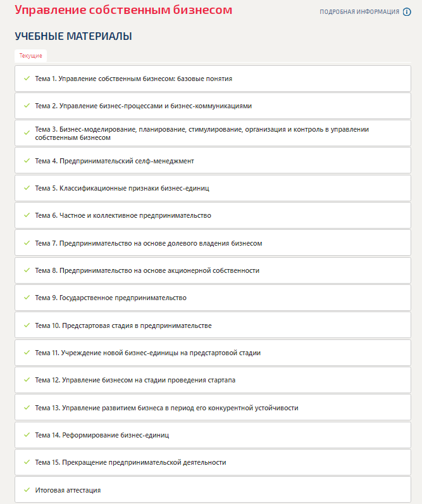
Task: Expand Тема 4 Предпринимательский селф-менеджмент
Action: pyautogui.click(x=213, y=161)
